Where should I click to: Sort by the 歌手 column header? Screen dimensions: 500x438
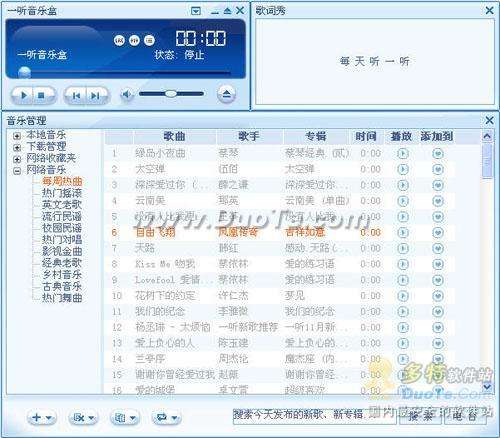249,137
